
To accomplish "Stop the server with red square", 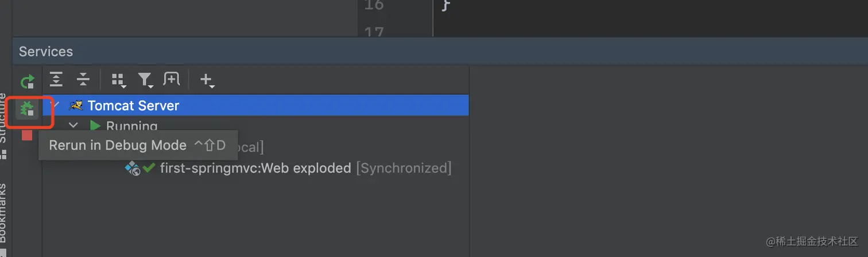I will pyautogui.click(x=27, y=135).
